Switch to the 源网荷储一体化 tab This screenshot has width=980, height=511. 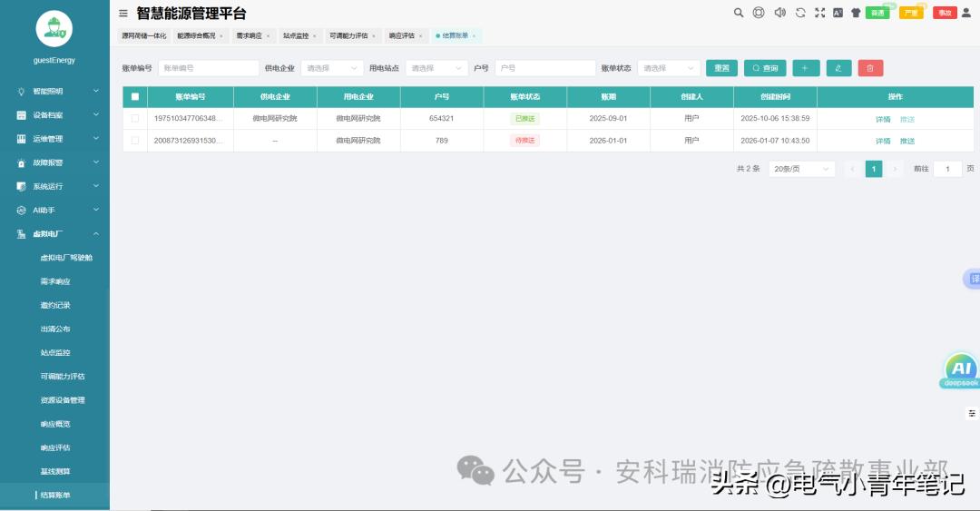(143, 35)
